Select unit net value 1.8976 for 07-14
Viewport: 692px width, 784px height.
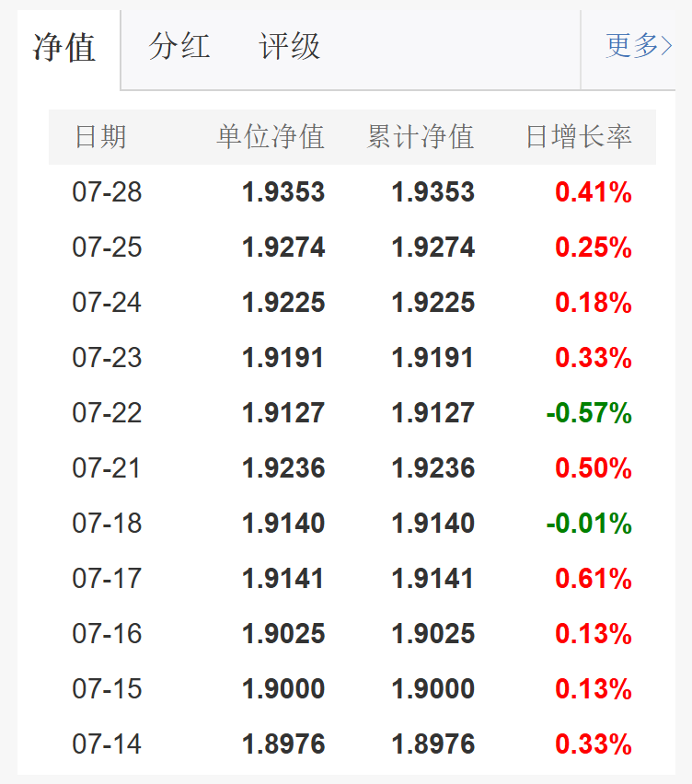click(x=283, y=744)
